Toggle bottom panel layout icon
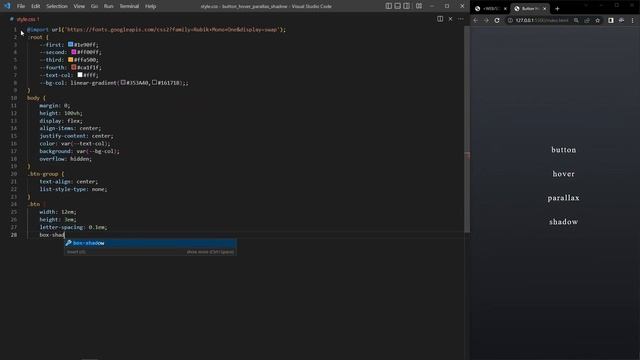640x360 pixels. click(398, 6)
